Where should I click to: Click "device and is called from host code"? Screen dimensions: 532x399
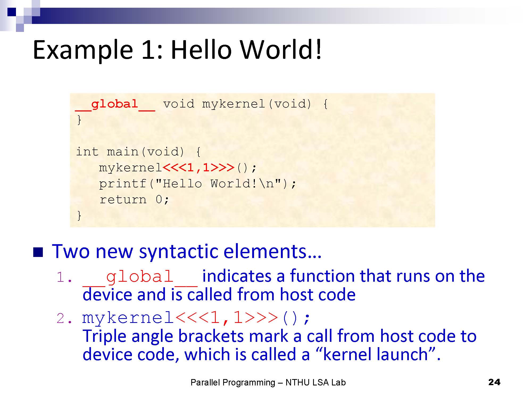coord(219,295)
